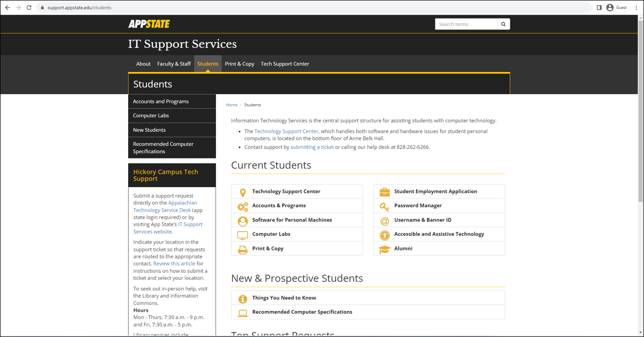Click the person icon for Software for Personal Machines
644x337 pixels.
coord(243,220)
